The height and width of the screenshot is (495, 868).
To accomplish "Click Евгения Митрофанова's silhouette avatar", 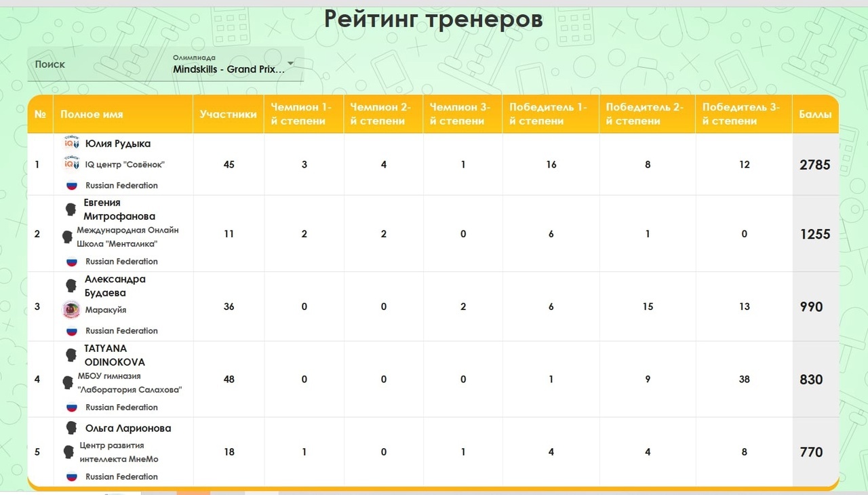I will point(71,209).
